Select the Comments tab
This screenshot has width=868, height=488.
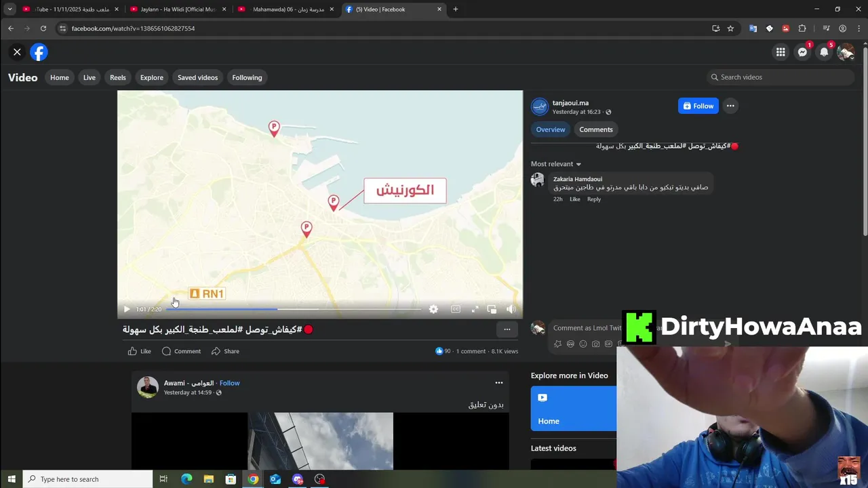click(x=596, y=129)
